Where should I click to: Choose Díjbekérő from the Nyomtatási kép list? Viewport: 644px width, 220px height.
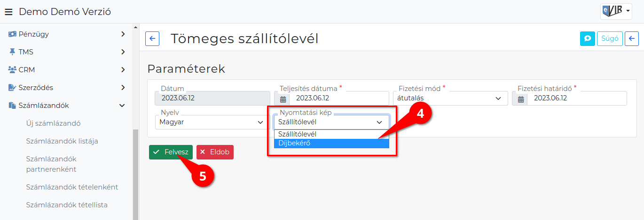(331, 143)
